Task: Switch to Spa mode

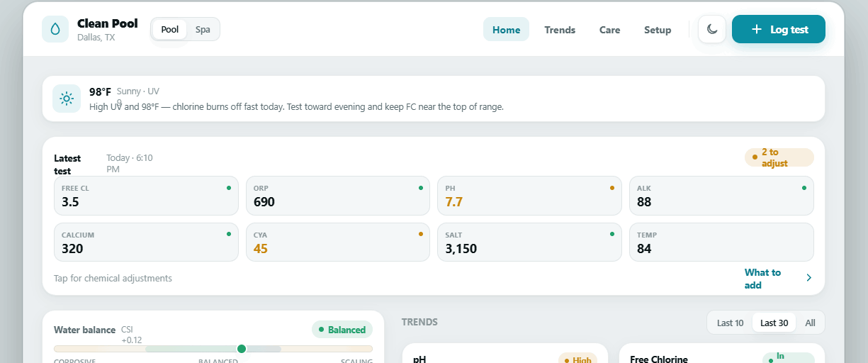Action: [203, 29]
